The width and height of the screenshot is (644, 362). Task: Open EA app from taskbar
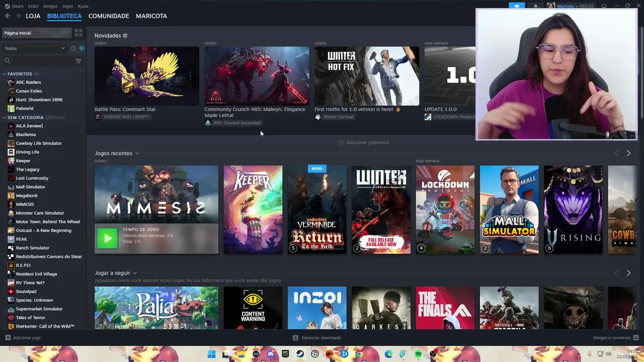[330, 354]
